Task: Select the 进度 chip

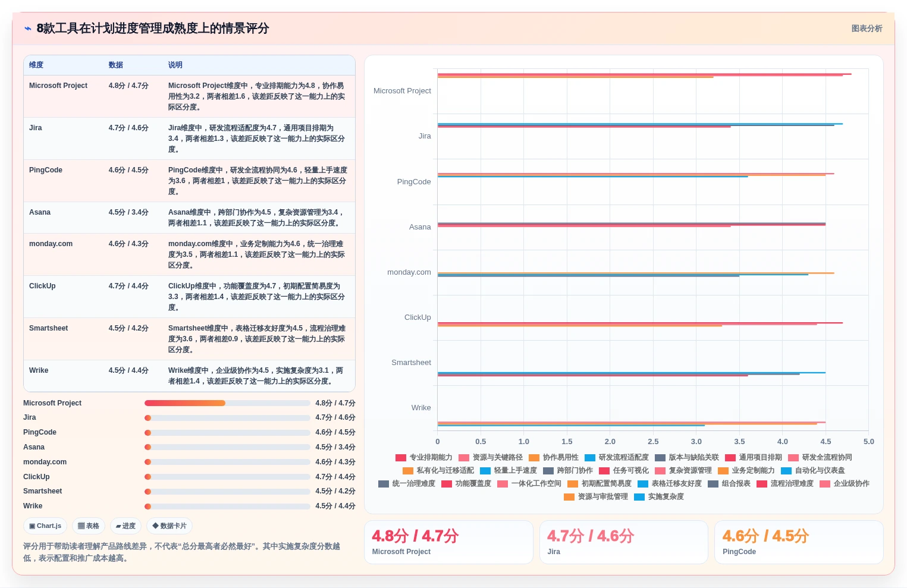Action: [x=125, y=526]
